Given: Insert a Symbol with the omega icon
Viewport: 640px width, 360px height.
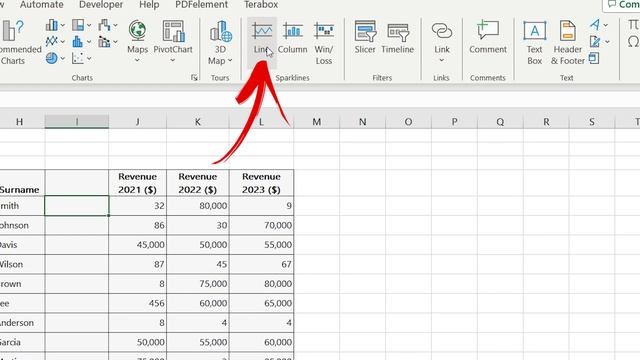Looking at the screenshot, I should pyautogui.click(x=634, y=42).
